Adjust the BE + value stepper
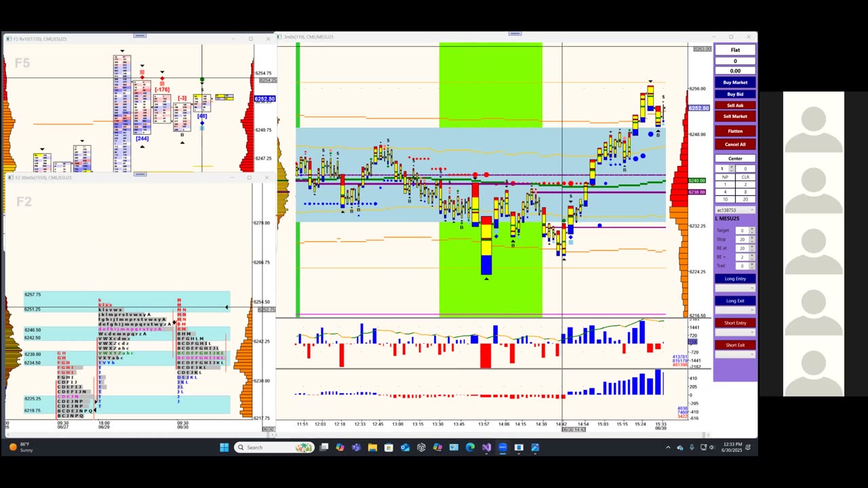Screen dimensions: 868x488 752,257
